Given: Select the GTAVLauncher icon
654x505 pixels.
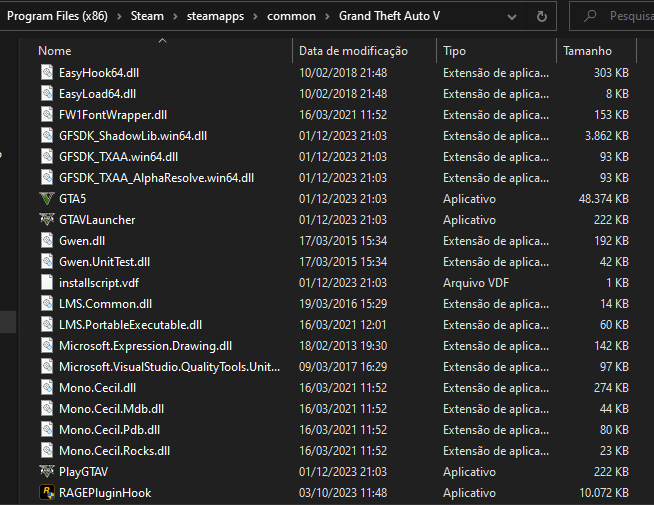Looking at the screenshot, I should click(47, 219).
